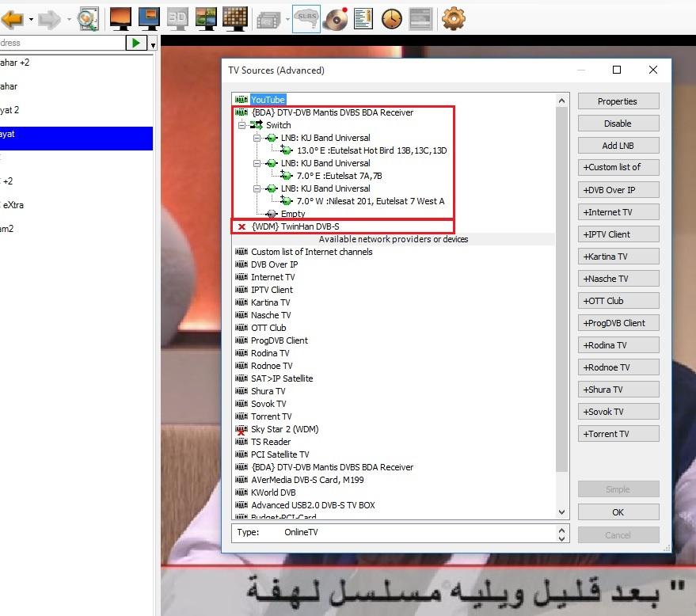Click the +Rodina TV button

[618, 345]
